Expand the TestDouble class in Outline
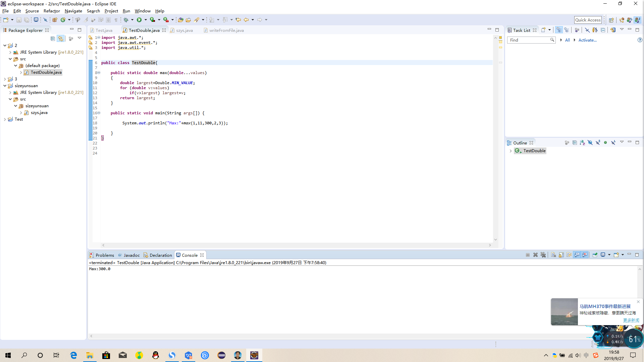644x362 pixels. tap(511, 150)
